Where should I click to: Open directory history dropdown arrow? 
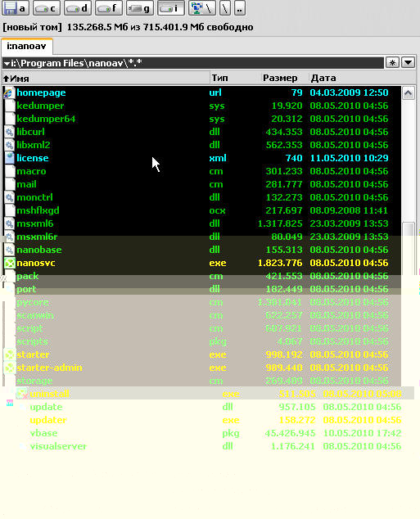(409, 62)
